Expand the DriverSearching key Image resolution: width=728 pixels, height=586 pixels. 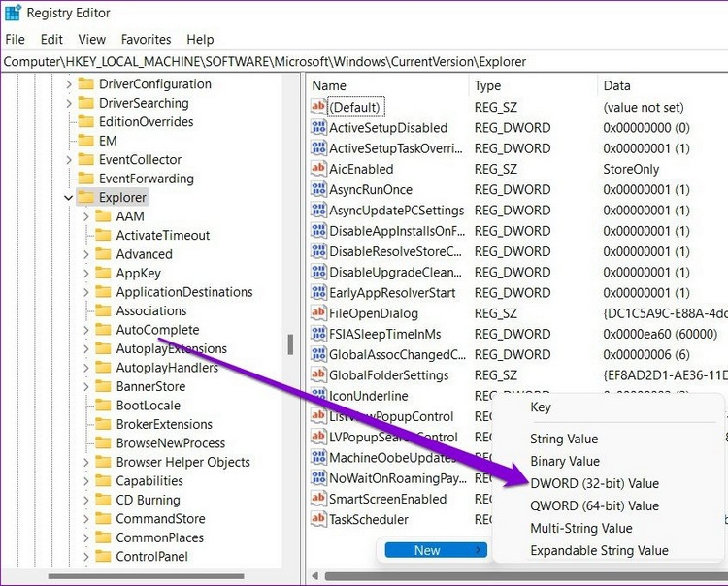point(69,103)
